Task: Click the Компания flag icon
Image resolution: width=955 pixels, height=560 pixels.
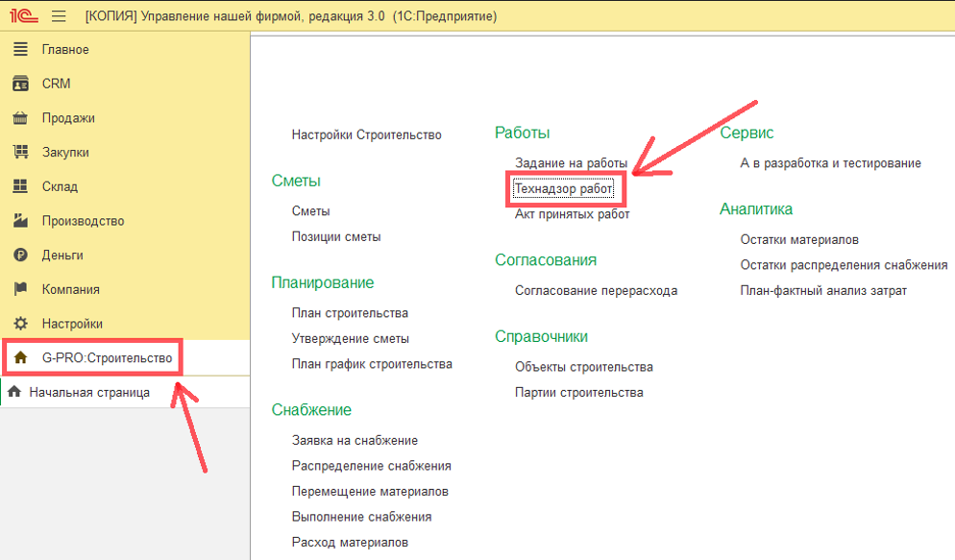Action: tap(20, 289)
